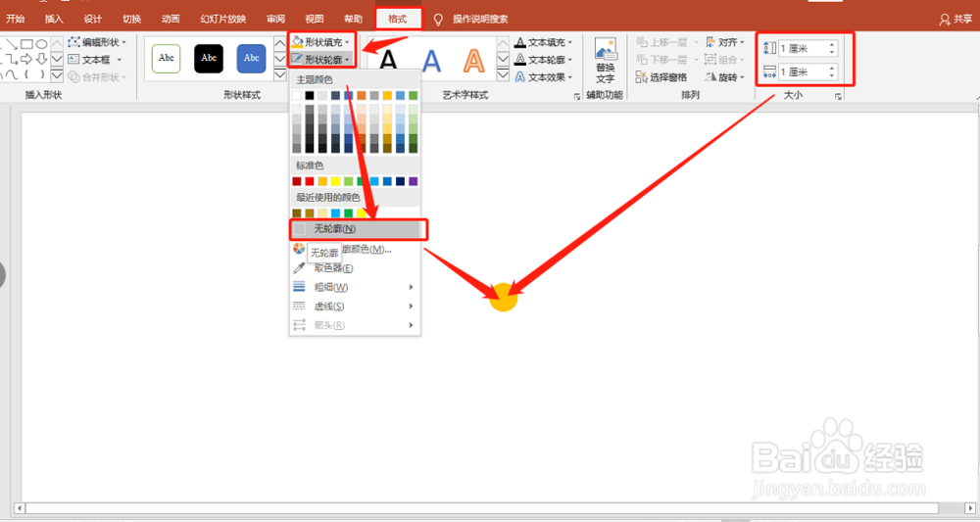Open 旋转 rotate dropdown

tap(725, 77)
